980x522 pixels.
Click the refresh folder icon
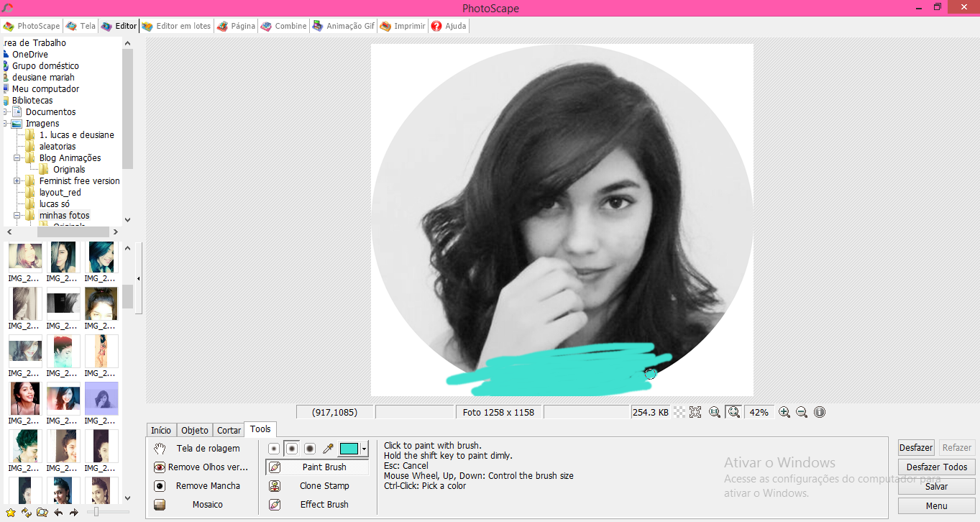27,513
